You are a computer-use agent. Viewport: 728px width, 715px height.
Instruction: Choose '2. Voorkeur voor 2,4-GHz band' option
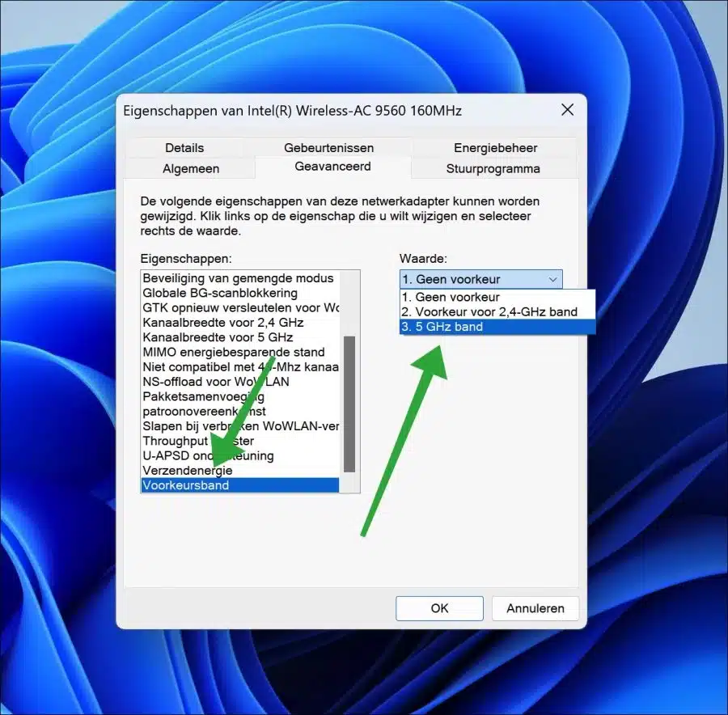point(497,311)
